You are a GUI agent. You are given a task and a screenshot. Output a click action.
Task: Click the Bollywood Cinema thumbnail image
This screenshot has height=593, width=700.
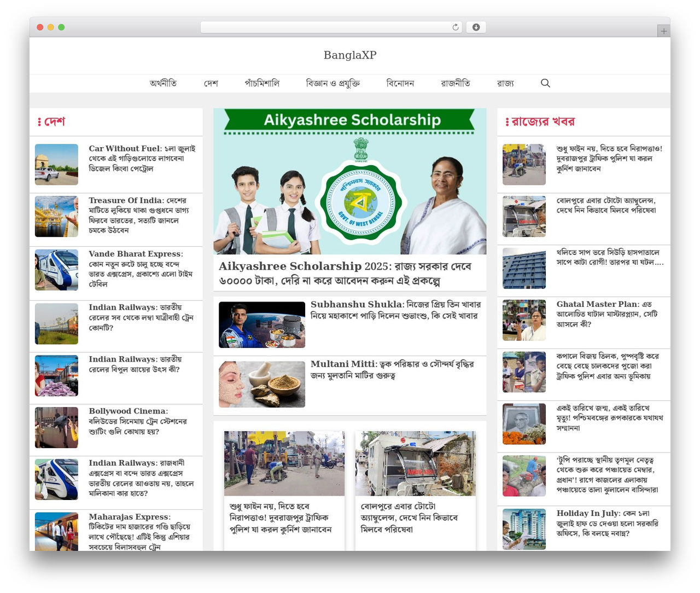[56, 427]
